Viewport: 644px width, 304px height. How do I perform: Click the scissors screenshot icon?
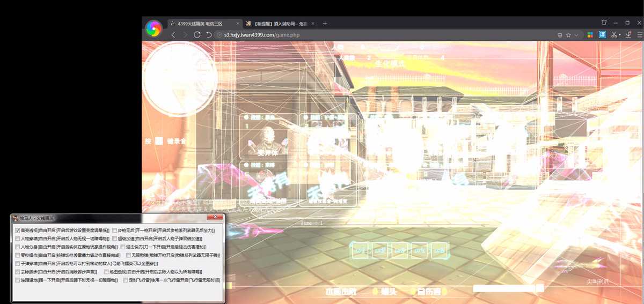[x=614, y=35]
